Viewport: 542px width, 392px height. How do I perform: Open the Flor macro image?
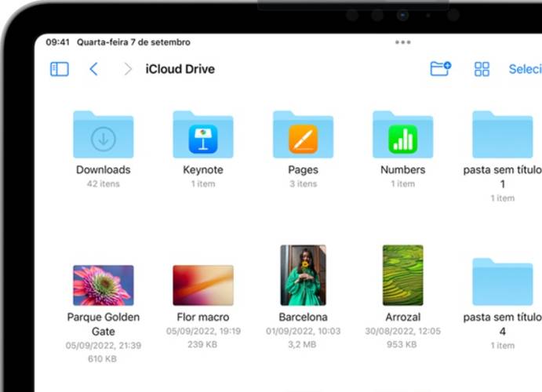click(203, 285)
